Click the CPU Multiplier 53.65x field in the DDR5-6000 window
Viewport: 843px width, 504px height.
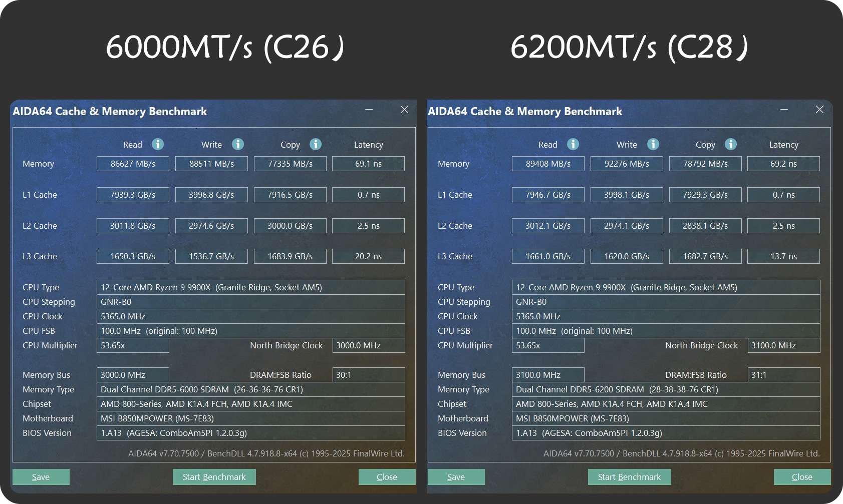pos(133,345)
